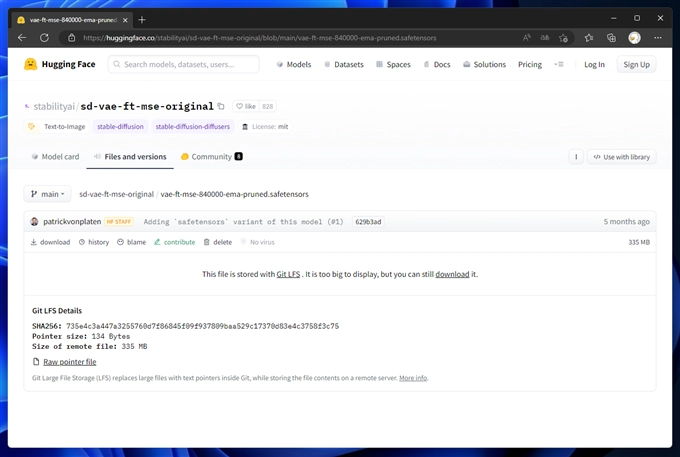Viewport: 680px width, 457px height.
Task: Open the Docs page
Action: pos(437,64)
